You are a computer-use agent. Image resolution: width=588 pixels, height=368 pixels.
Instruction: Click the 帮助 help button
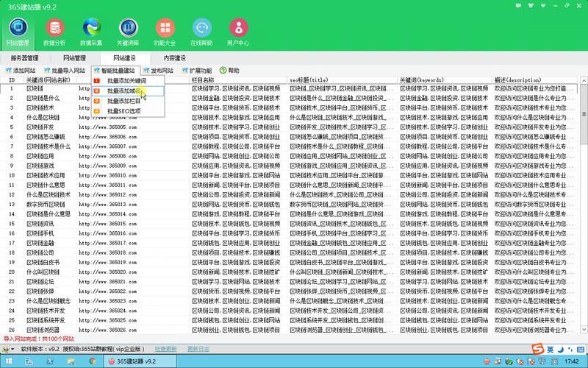click(x=229, y=71)
